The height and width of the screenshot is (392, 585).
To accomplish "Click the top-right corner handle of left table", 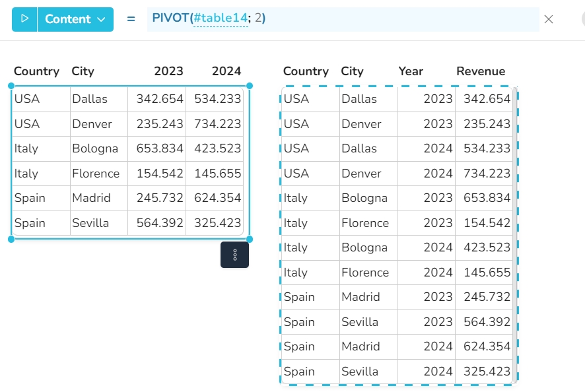I will (250, 86).
